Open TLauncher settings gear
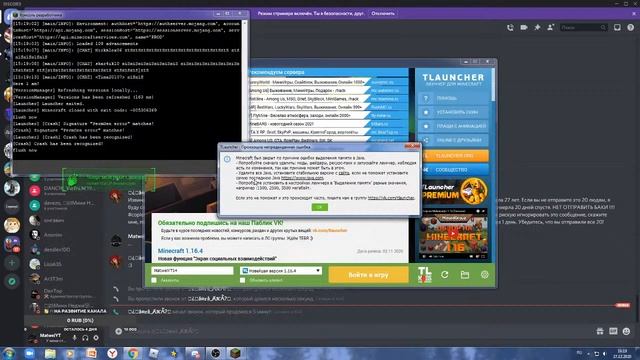Viewport: 640px width, 360px height. 484,275
